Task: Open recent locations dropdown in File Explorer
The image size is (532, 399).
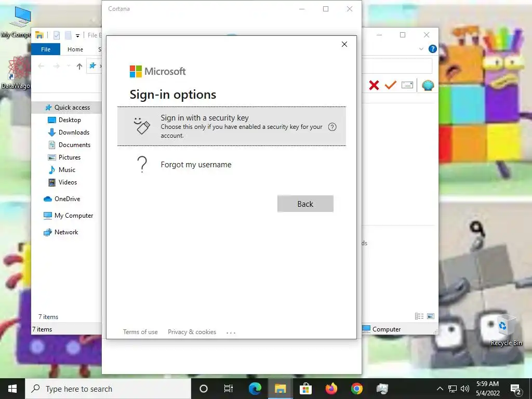Action: pos(68,66)
